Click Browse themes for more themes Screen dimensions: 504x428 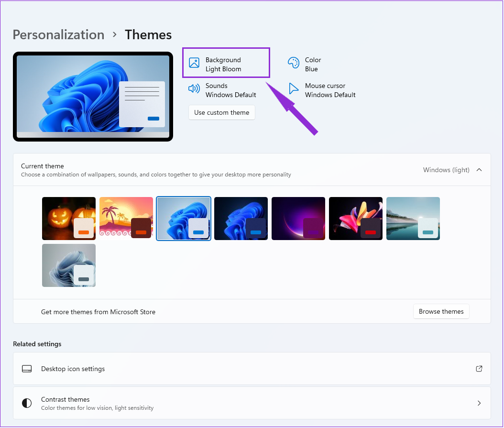point(441,311)
